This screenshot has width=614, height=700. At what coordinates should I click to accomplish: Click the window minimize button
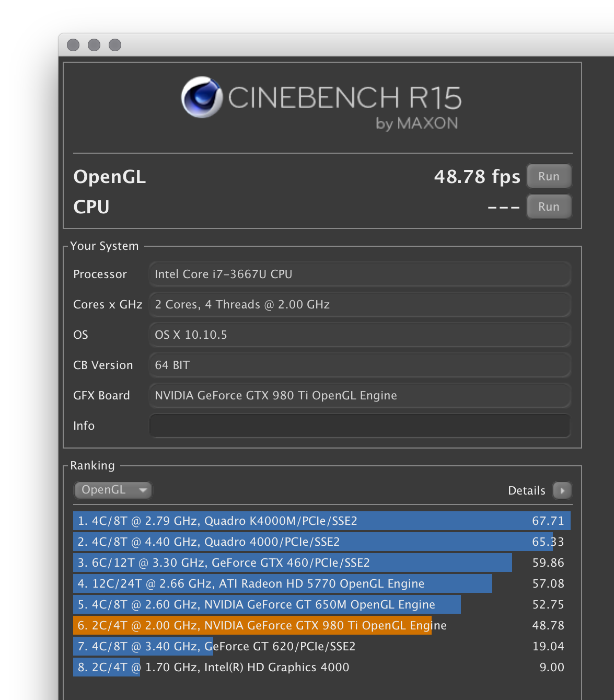coord(94,45)
